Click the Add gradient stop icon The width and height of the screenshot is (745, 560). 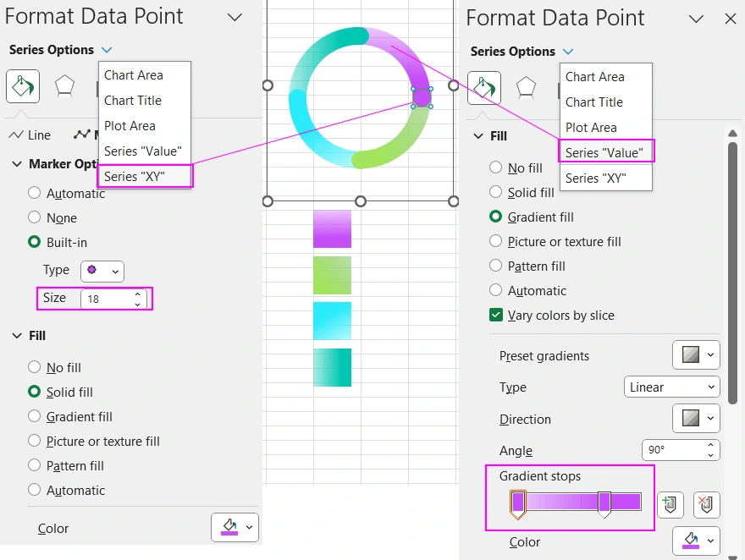[670, 504]
